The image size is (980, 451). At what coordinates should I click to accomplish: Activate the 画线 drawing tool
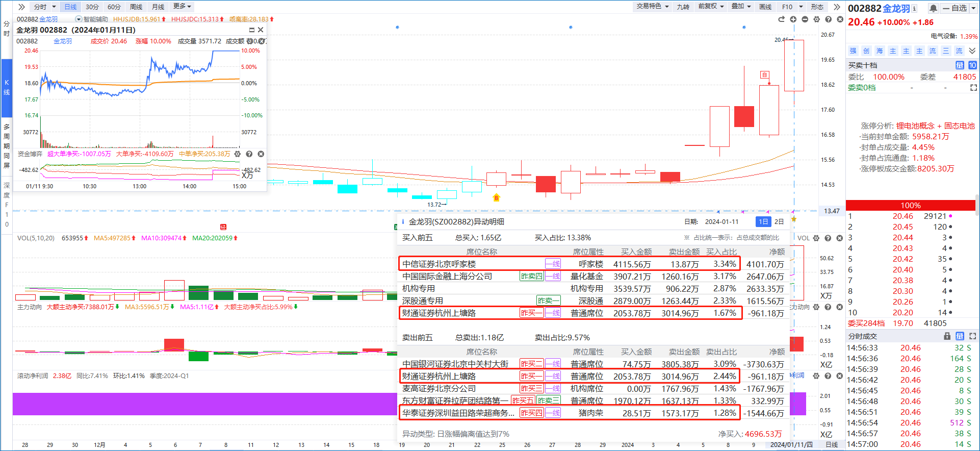click(765, 7)
